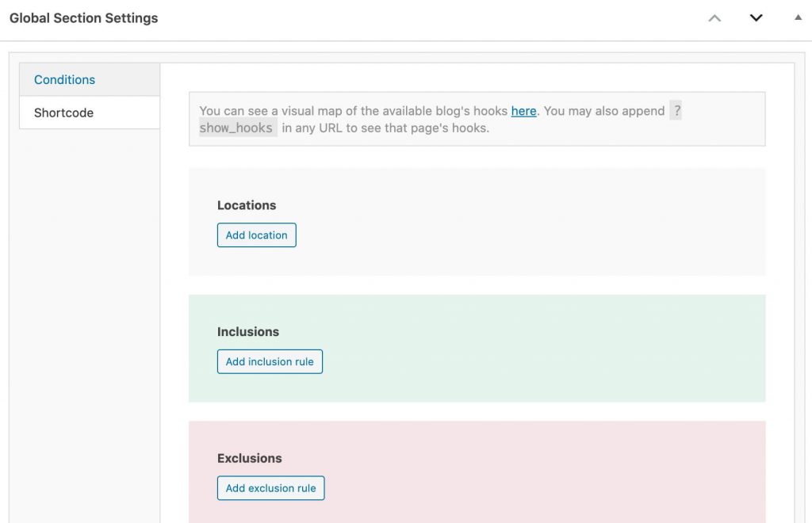
Task: Click the Add inclusion rule button
Action: 270,361
